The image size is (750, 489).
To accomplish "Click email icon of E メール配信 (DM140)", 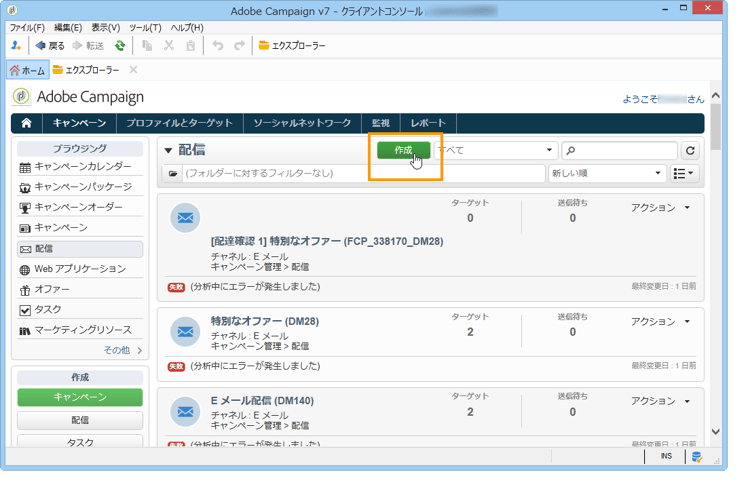I will (185, 411).
